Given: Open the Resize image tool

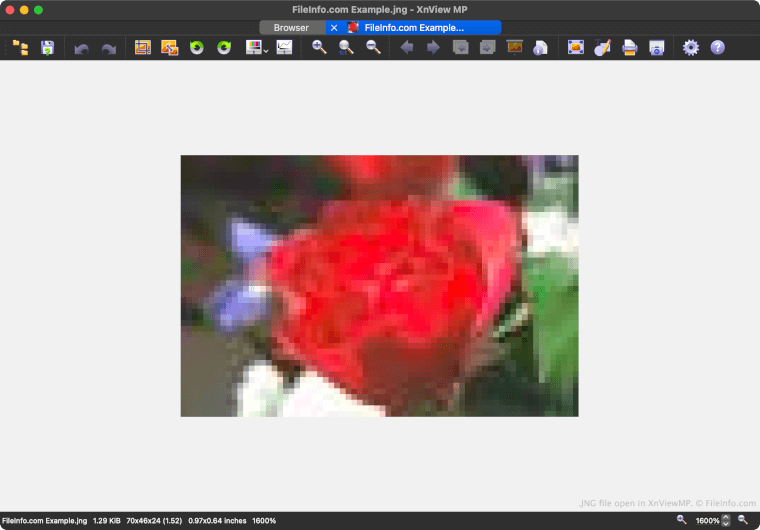Looking at the screenshot, I should pyautogui.click(x=170, y=48).
